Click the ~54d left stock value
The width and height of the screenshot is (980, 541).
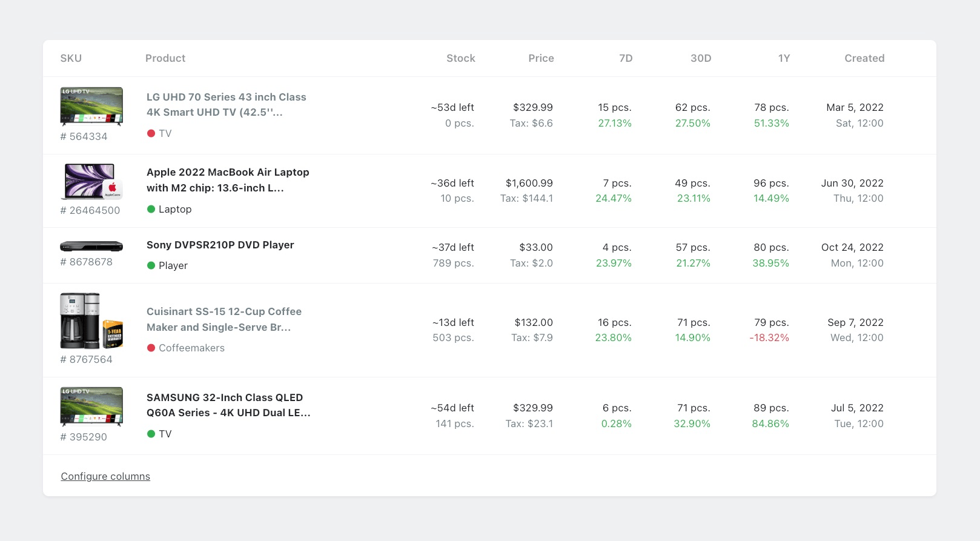(x=452, y=408)
